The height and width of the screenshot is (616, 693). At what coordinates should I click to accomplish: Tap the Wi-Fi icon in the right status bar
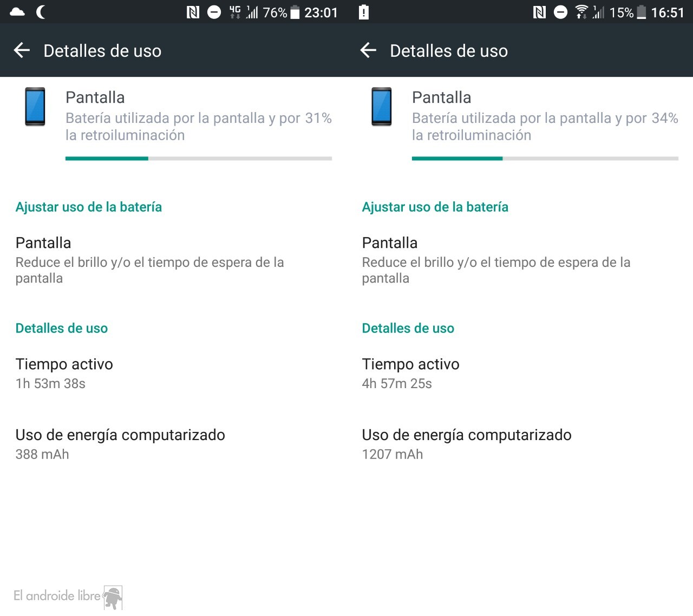click(581, 12)
